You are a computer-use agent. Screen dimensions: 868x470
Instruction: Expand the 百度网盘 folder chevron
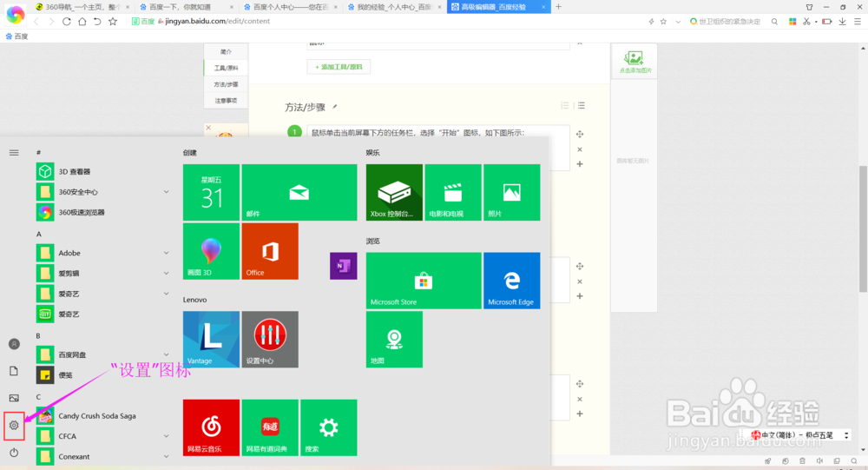166,354
